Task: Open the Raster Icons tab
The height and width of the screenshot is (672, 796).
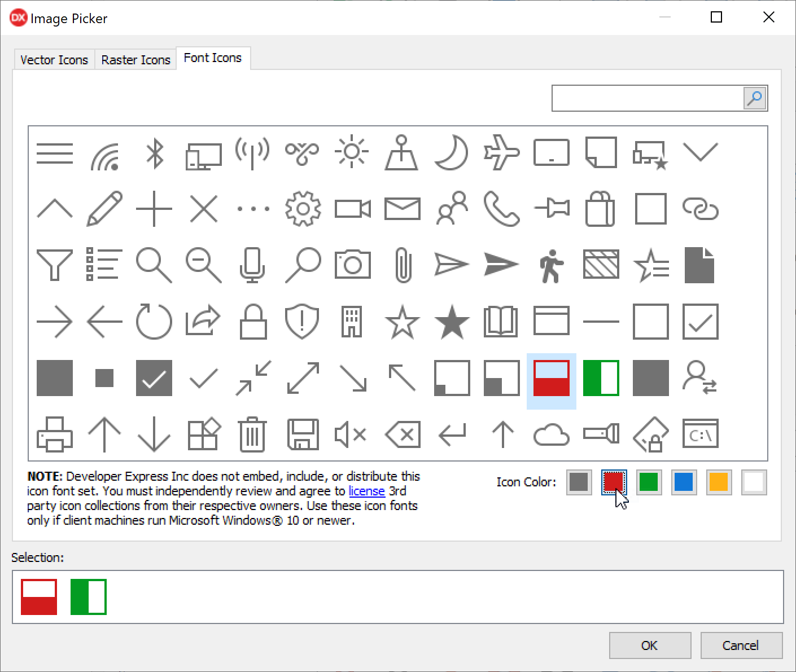Action: click(135, 60)
